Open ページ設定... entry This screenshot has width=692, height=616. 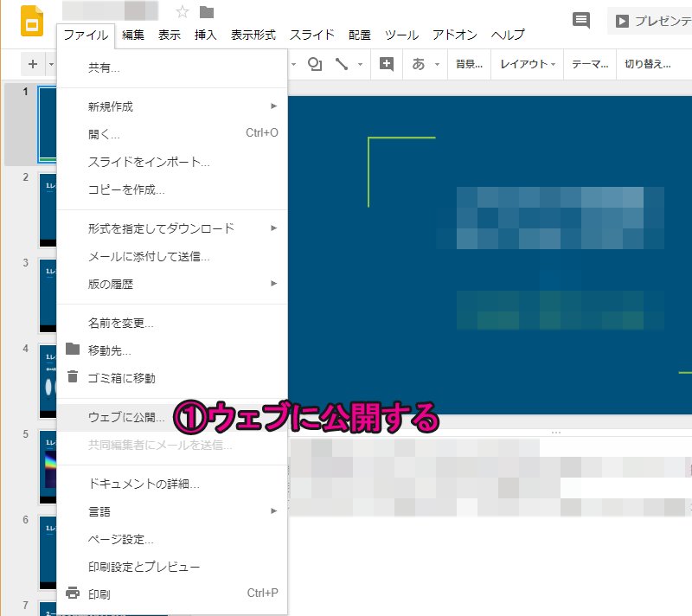[x=172, y=539]
